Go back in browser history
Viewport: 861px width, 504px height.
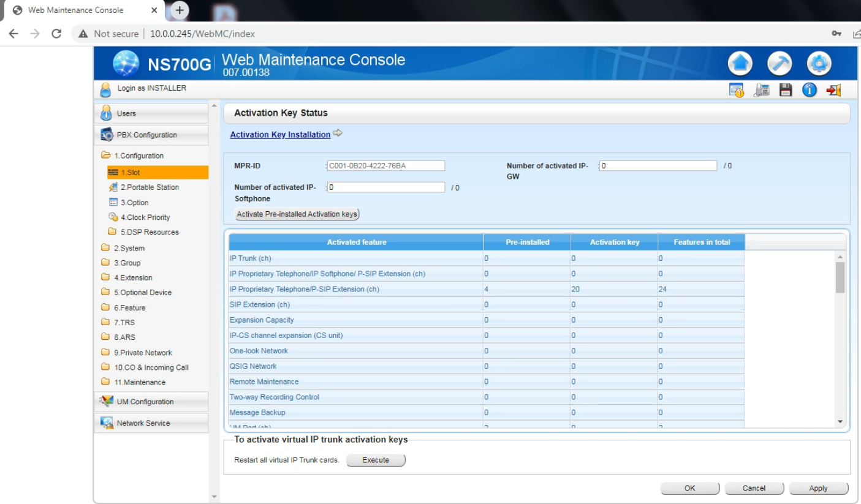point(14,34)
